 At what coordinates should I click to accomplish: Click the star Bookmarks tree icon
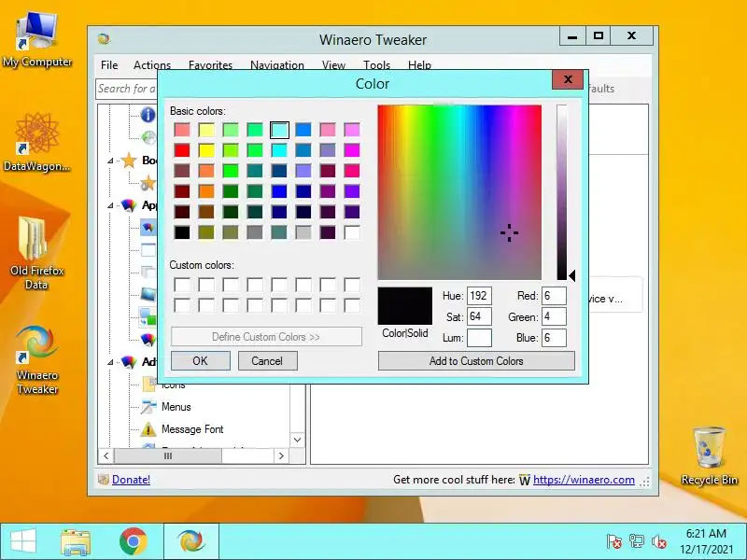(129, 161)
